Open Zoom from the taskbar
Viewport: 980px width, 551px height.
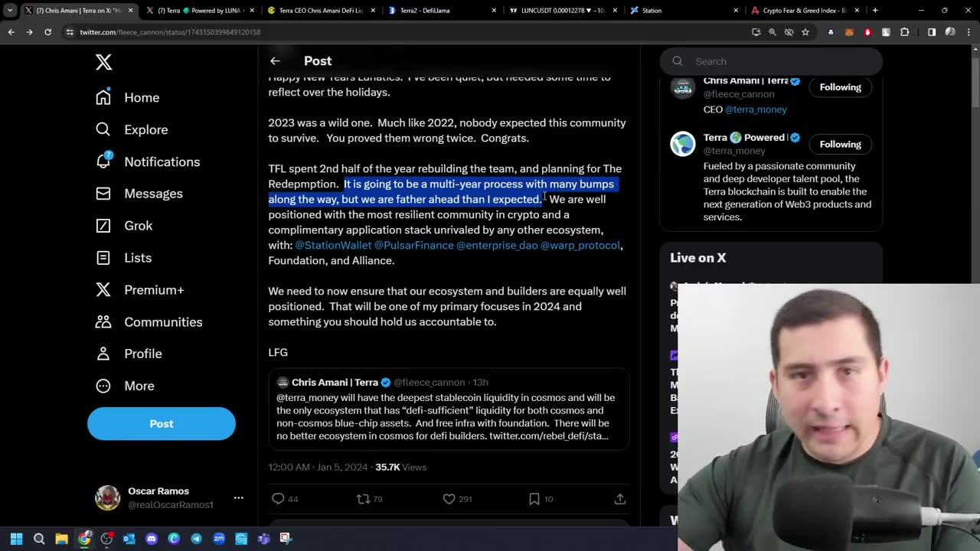pos(218,539)
